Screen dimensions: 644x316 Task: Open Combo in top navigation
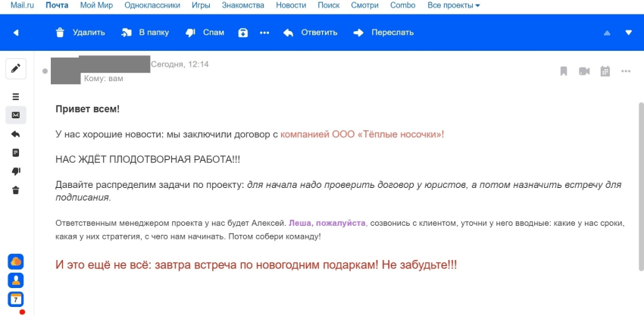coord(402,5)
